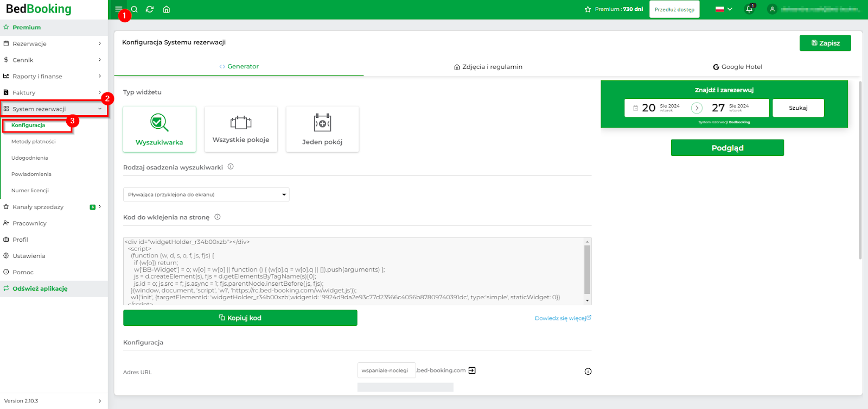The height and width of the screenshot is (409, 868).
Task: Pick check-in date 20 Sie 2024
Action: (656, 108)
